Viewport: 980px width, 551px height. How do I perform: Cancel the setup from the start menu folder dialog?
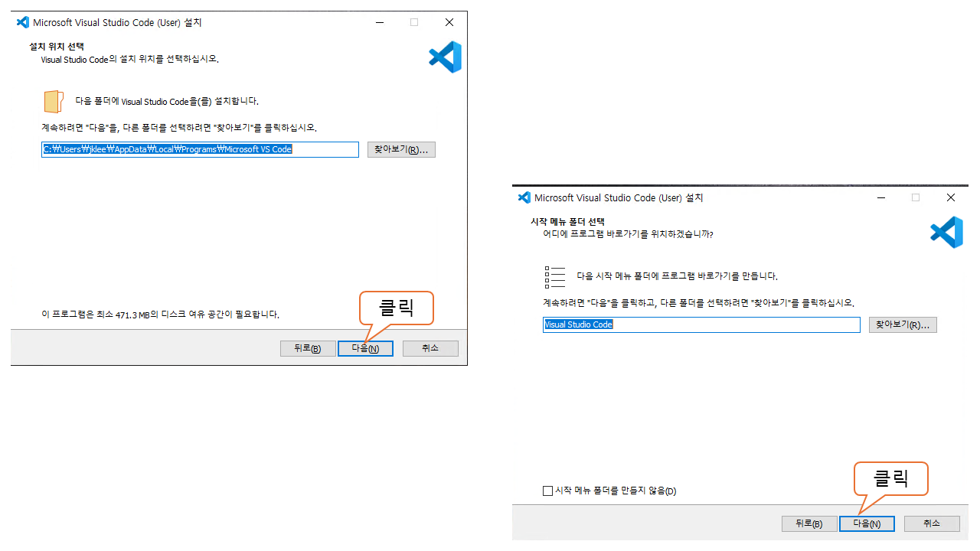932,523
